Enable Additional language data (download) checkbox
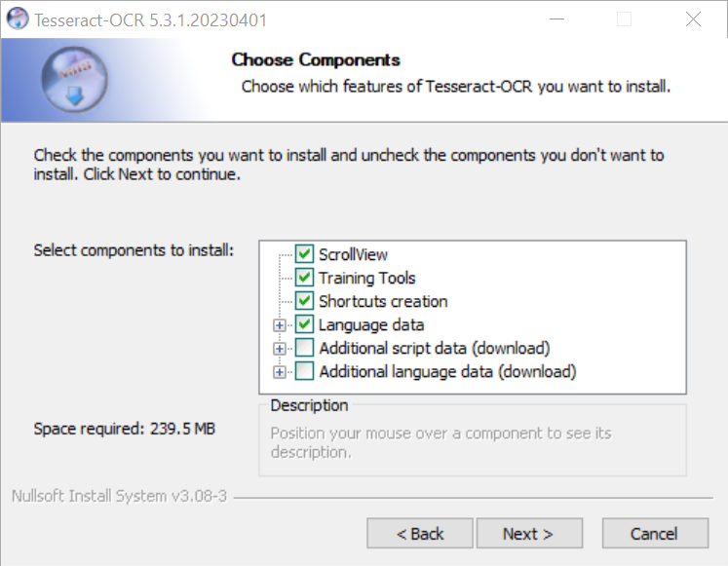This screenshot has width=728, height=566. coord(304,371)
